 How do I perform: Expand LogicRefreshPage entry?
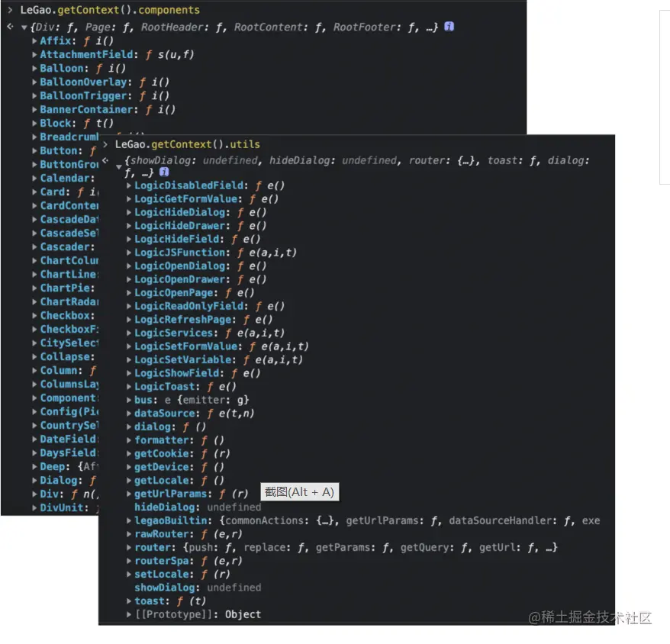(x=129, y=319)
